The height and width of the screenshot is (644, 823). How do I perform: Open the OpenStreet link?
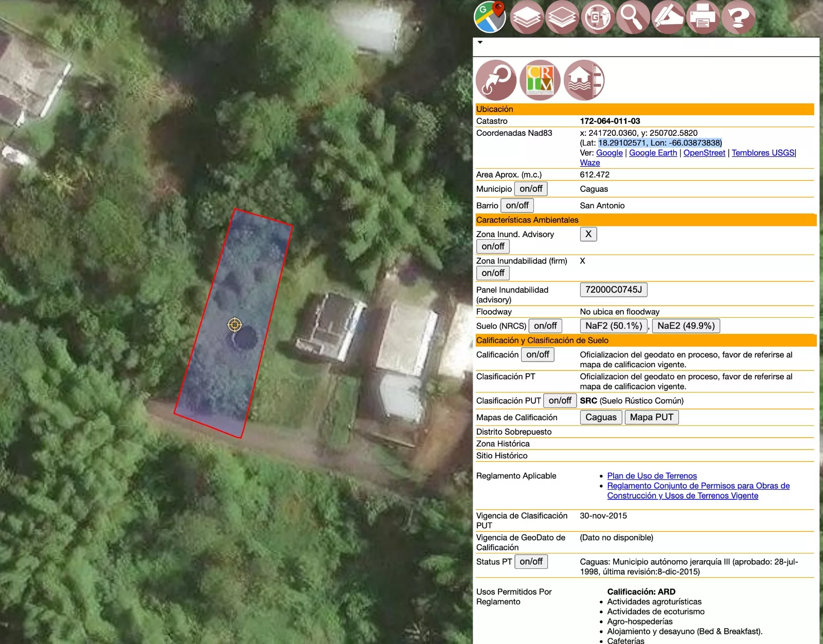click(704, 153)
